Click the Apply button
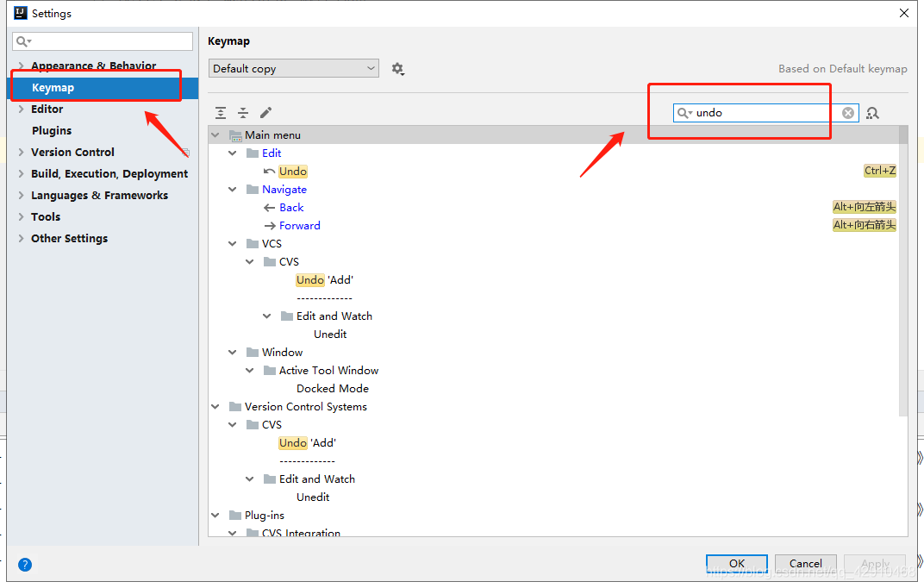This screenshot has width=924, height=588. pos(875,563)
